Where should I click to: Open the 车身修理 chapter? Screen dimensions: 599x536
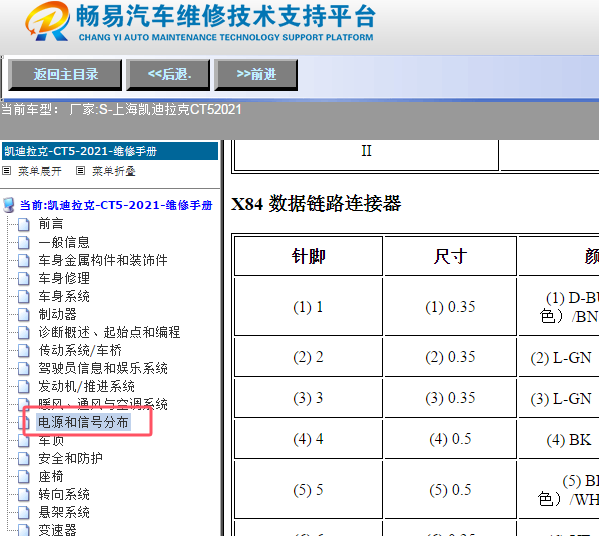click(64, 278)
